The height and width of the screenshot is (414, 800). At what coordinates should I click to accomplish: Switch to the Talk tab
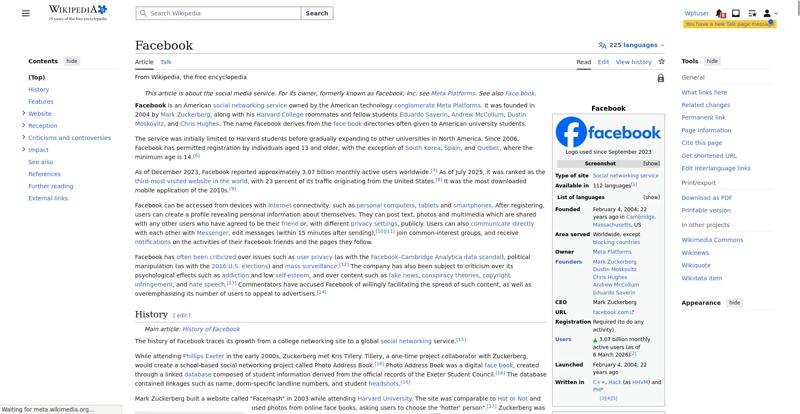(x=166, y=62)
